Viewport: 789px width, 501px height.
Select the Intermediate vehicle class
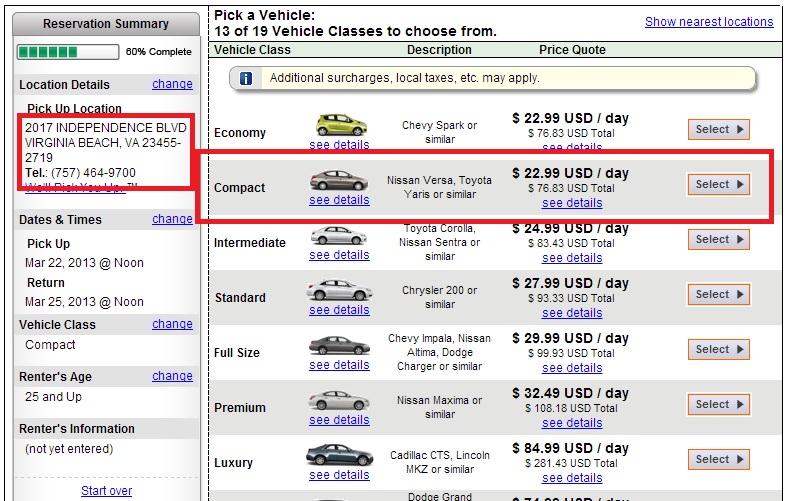tap(719, 239)
